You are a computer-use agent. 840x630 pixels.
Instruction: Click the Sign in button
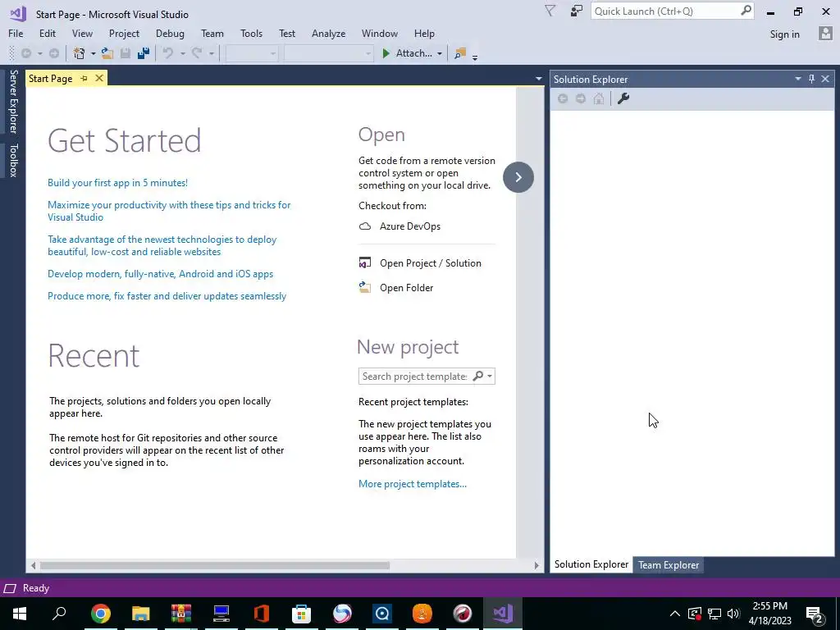click(784, 34)
